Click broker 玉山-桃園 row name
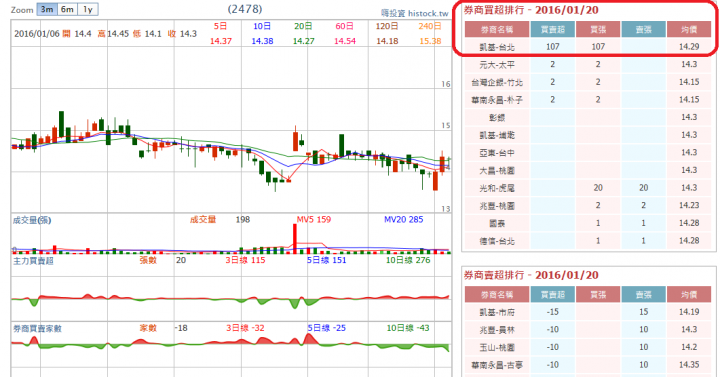This screenshot has height=377, width=720. coord(497,348)
